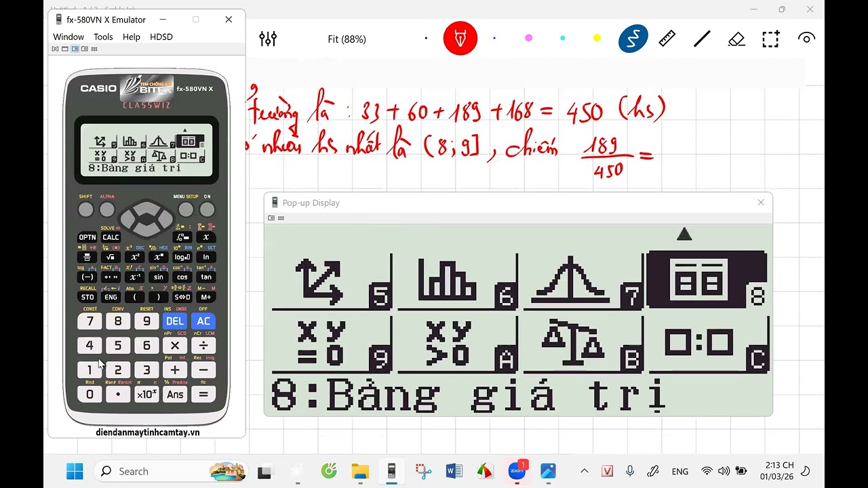868x488 pixels.
Task: Toggle the eye visibility icon
Action: (806, 39)
